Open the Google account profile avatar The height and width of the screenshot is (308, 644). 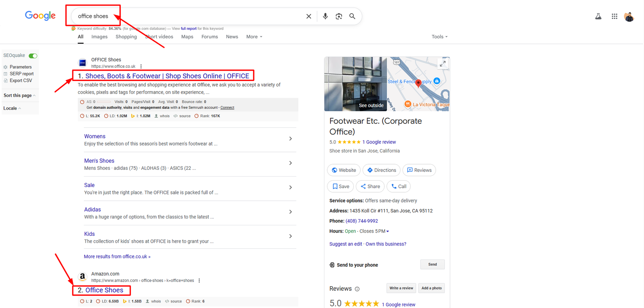629,17
